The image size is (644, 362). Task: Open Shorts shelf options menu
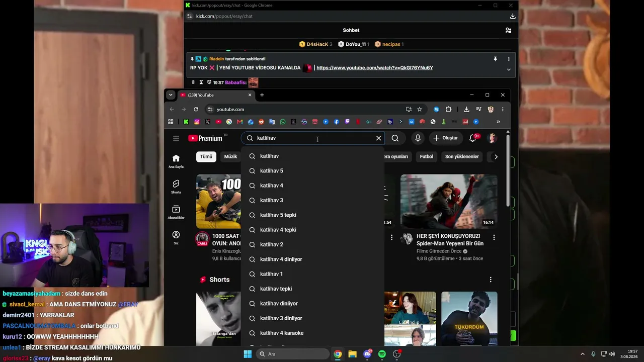[491, 280]
